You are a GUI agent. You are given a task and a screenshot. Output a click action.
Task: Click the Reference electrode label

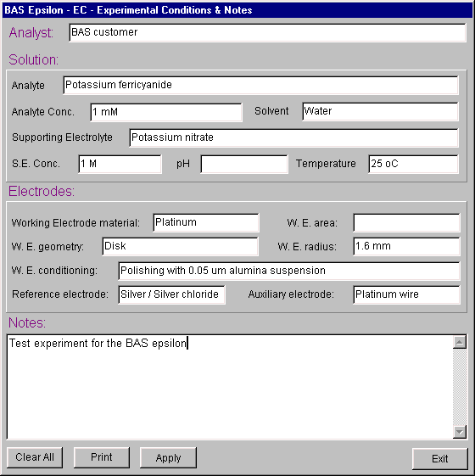(x=60, y=294)
